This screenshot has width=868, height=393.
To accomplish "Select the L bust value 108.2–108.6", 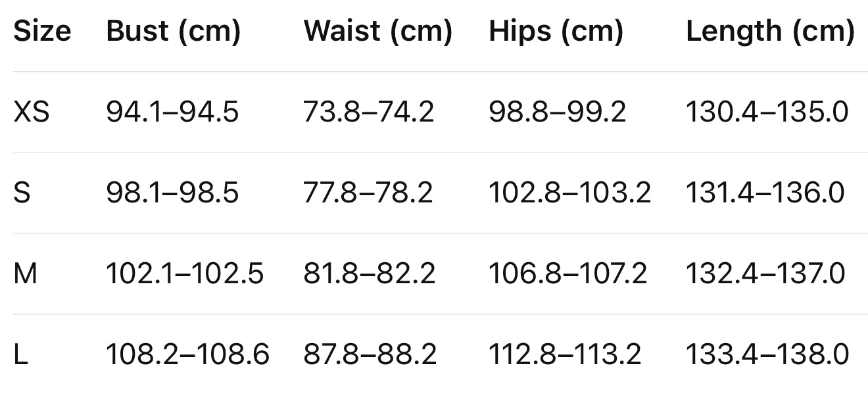I will 187,355.
